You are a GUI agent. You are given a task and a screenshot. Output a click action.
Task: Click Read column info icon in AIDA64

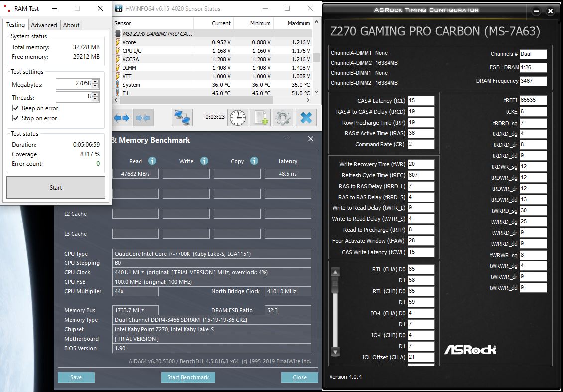152,161
